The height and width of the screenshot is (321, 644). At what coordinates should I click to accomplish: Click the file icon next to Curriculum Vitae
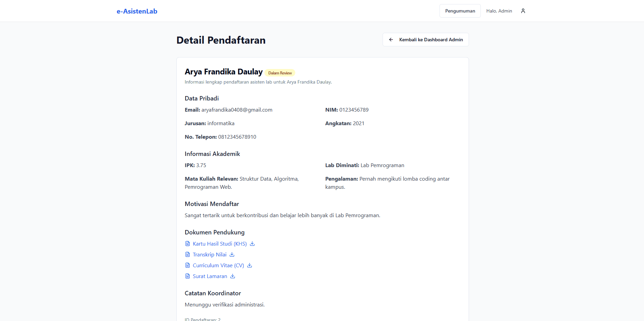(x=188, y=265)
